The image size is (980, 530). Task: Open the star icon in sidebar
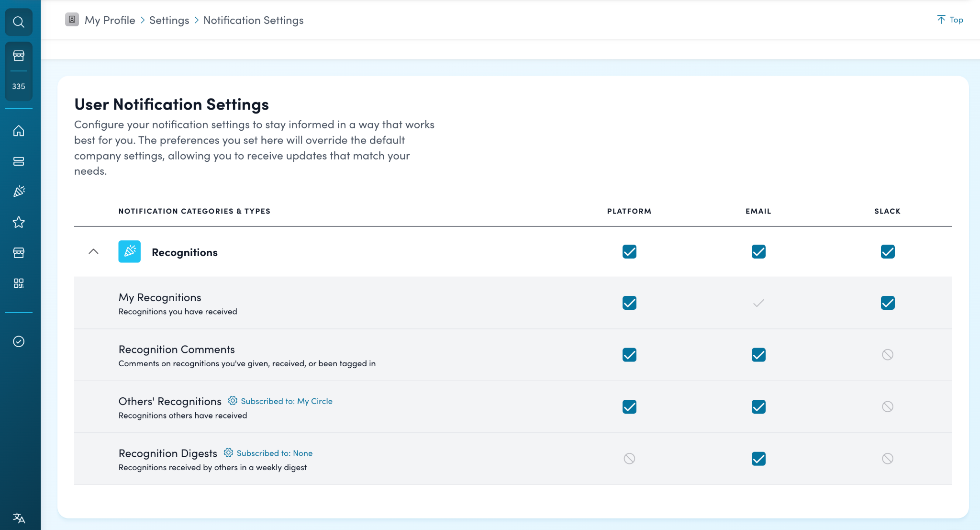pyautogui.click(x=19, y=222)
